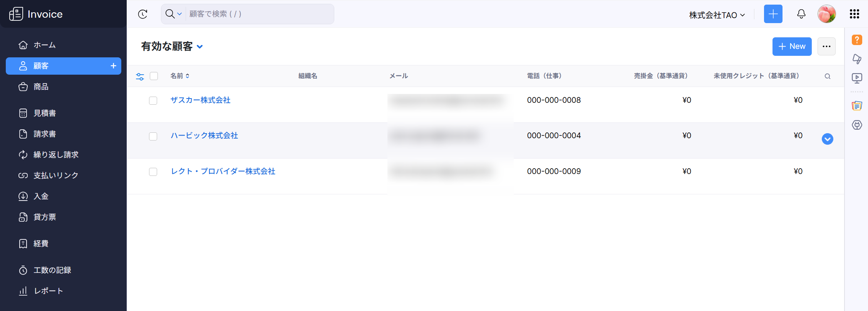Expand the 有効な顧客 view dropdown

coord(199,47)
